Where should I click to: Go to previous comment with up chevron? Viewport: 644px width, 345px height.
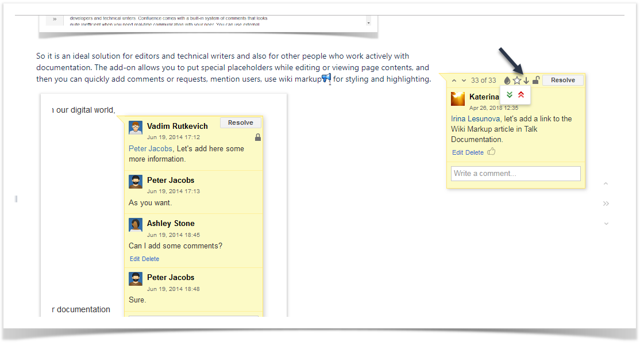point(454,80)
